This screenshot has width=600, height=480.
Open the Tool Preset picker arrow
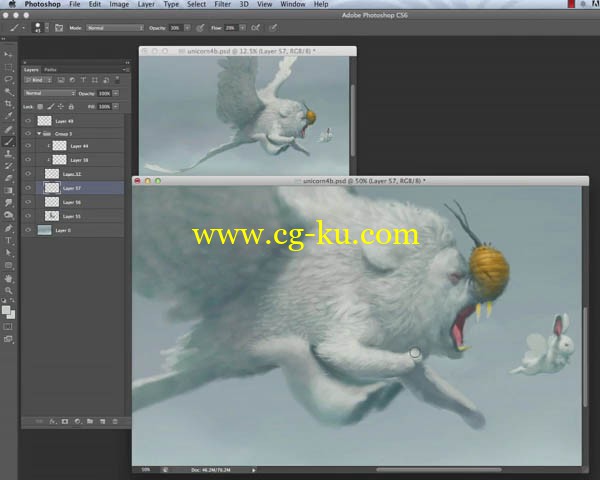coord(24,28)
